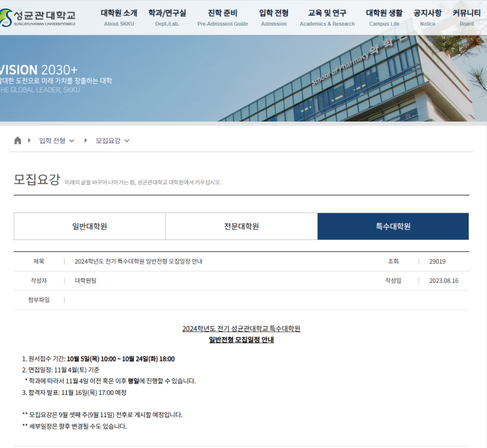Click the view count 29019
The width and height of the screenshot is (487, 448).
[437, 262]
